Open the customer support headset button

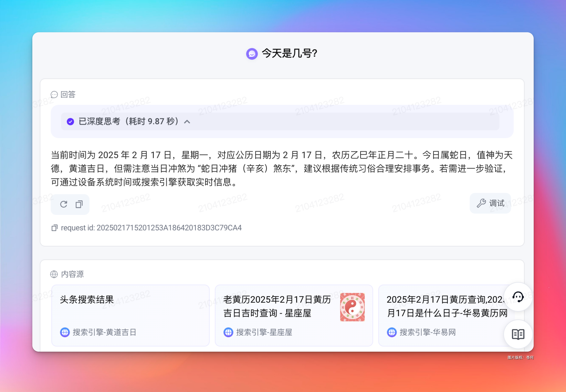click(518, 297)
